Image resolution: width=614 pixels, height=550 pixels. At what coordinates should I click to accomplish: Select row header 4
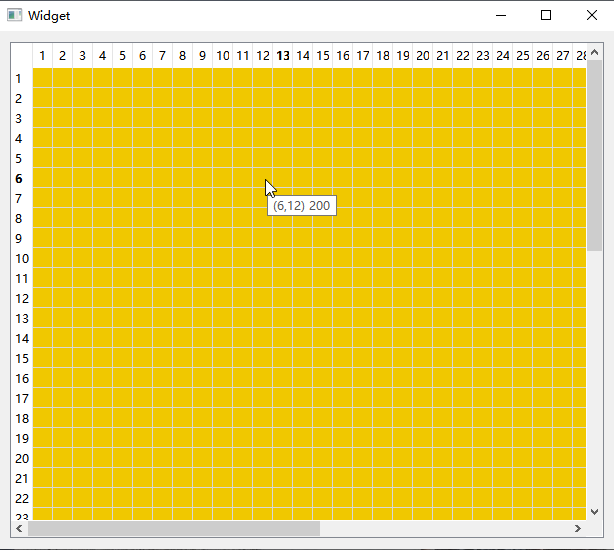22,138
